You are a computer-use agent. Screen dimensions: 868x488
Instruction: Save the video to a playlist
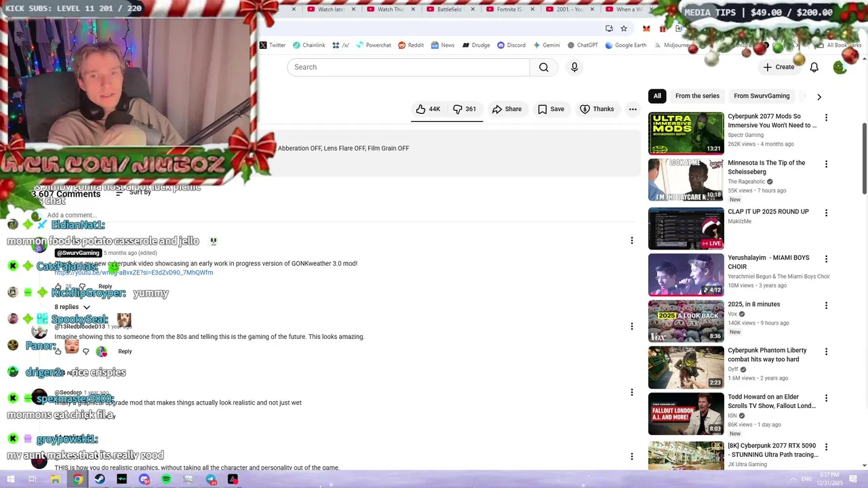click(x=551, y=109)
